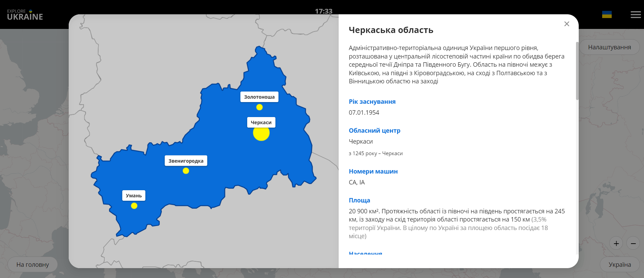Image resolution: width=644 pixels, height=278 pixels.
Task: Click the Обласний центр heading
Action: click(374, 131)
